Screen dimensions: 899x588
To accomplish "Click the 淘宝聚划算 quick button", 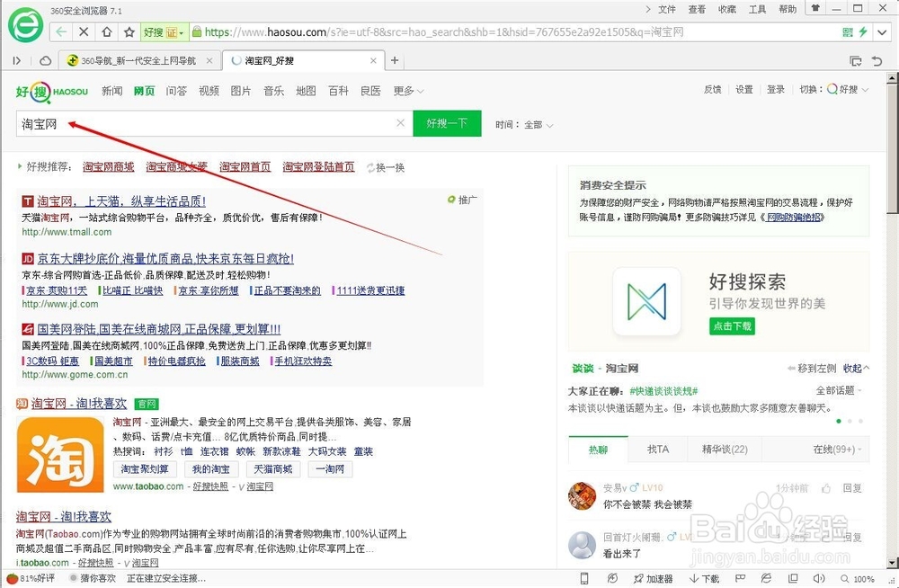I will pos(145,469).
